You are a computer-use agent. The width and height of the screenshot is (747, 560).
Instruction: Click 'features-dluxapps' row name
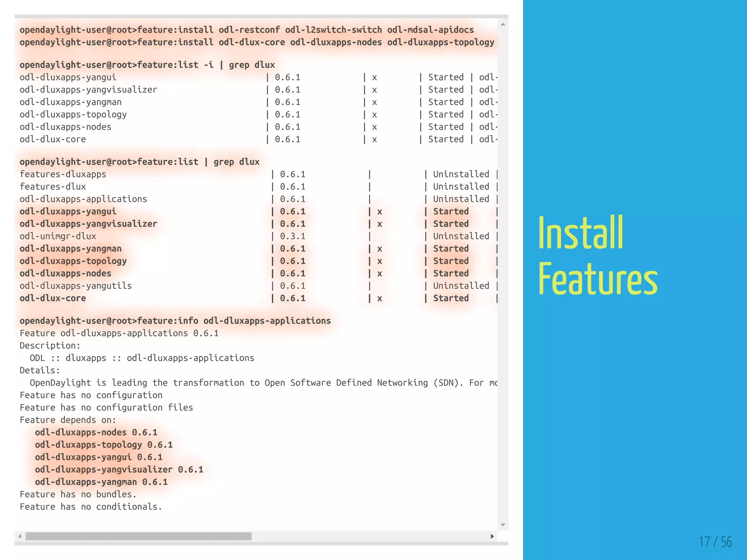click(63, 174)
